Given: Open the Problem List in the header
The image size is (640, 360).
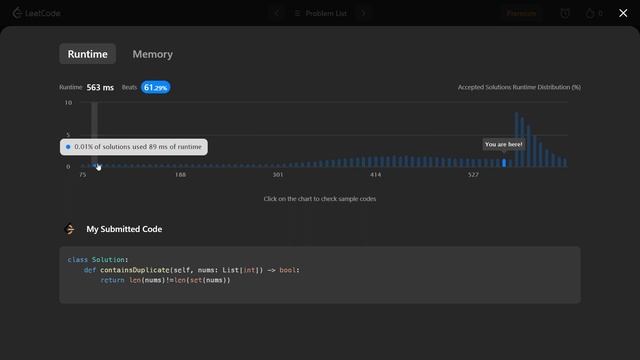Looking at the screenshot, I should (320, 13).
